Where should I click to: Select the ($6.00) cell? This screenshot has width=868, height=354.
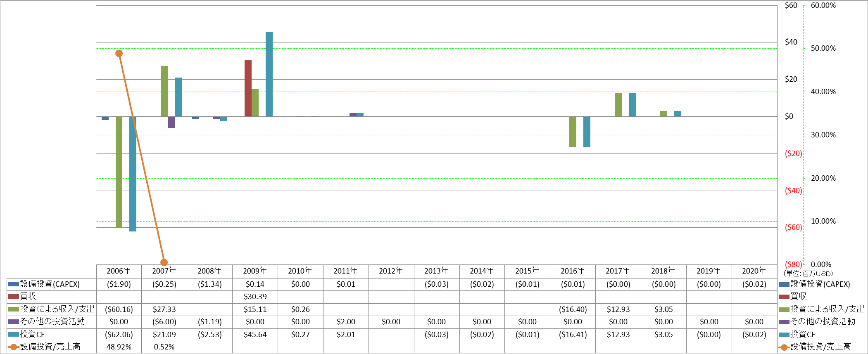[164, 322]
